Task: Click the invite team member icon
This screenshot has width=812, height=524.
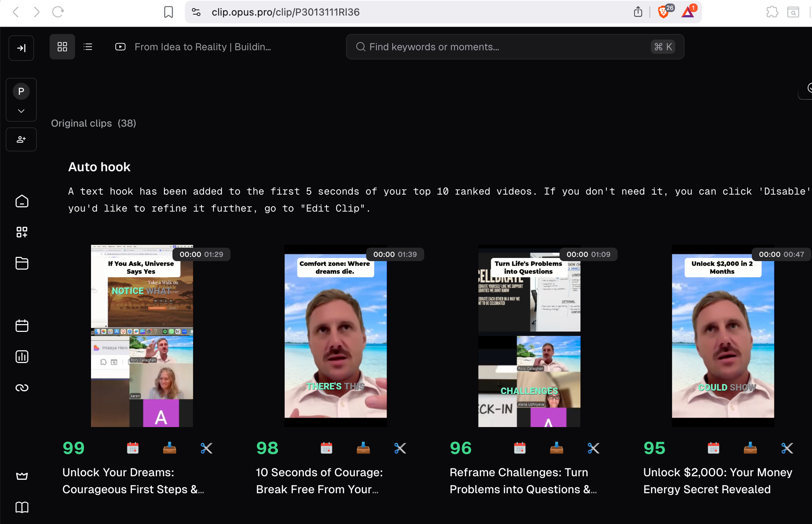Action: (21, 139)
